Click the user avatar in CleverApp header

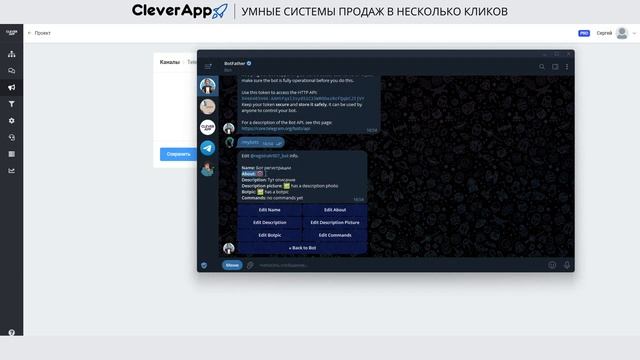click(x=622, y=33)
